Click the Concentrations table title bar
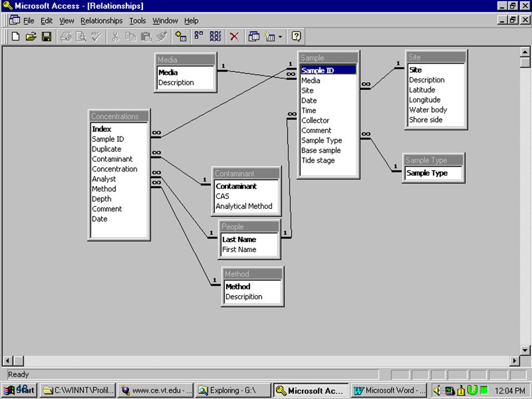The height and width of the screenshot is (399, 532). tap(119, 116)
